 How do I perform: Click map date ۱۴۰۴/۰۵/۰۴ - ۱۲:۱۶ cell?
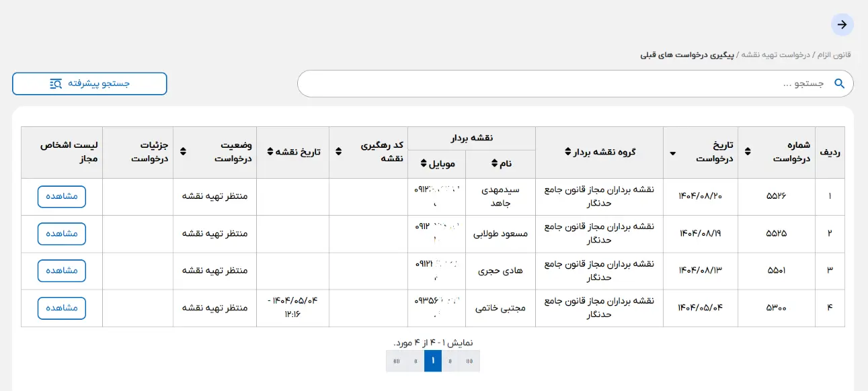click(292, 307)
